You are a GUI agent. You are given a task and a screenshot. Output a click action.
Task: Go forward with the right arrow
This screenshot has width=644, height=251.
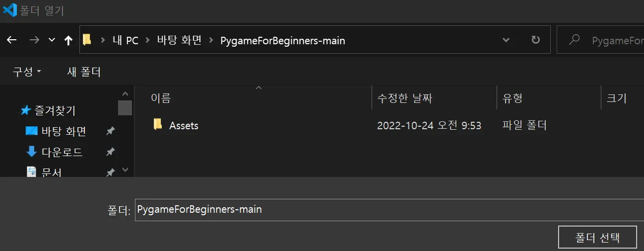34,40
